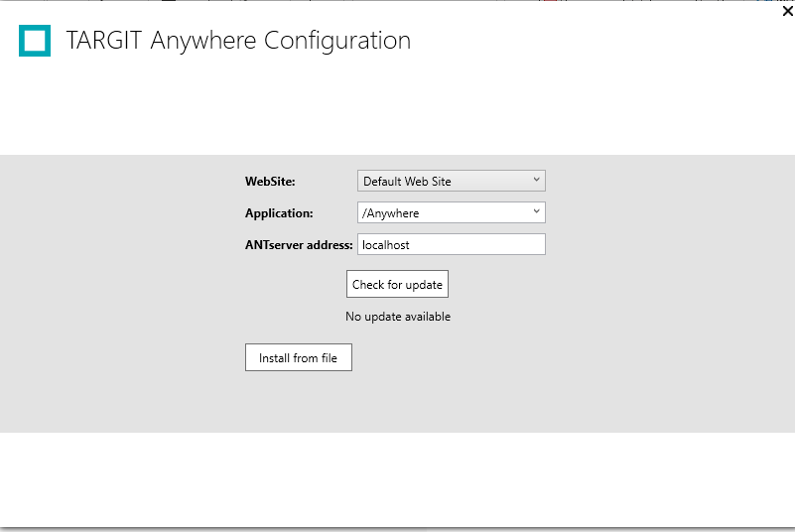This screenshot has width=795, height=532.
Task: Click the 'TARGIT Anywhere Configuration' title
Action: pos(238,41)
